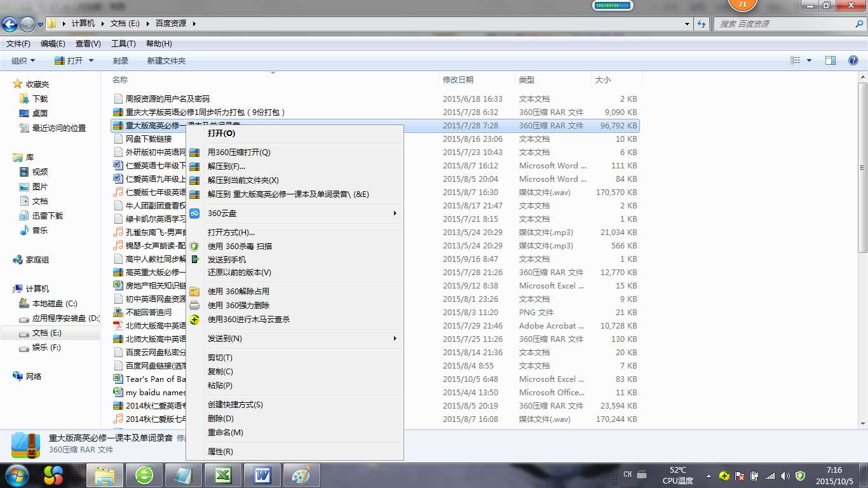The height and width of the screenshot is (488, 868).
Task: Click the Excel icon of my baidu names file
Action: (118, 393)
